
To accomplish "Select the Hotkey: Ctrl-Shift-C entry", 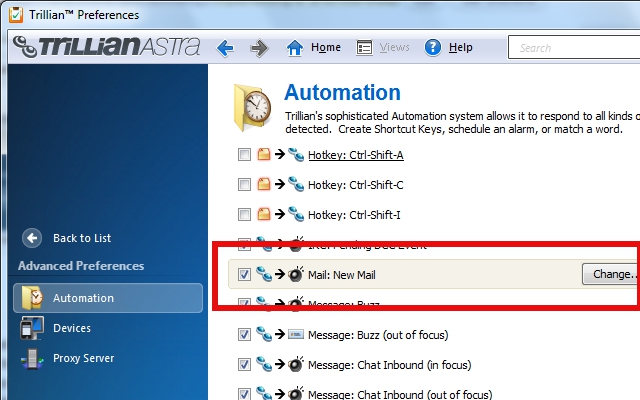I will click(x=355, y=185).
